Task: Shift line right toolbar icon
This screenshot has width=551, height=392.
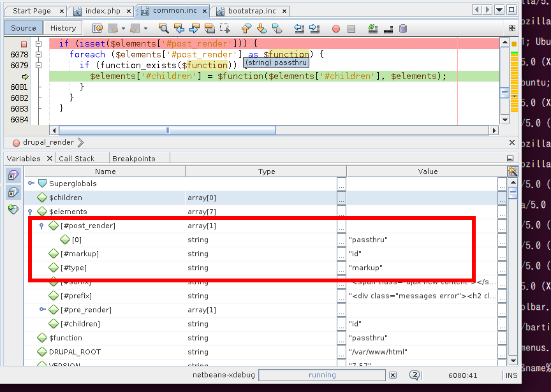Action: coord(314,29)
